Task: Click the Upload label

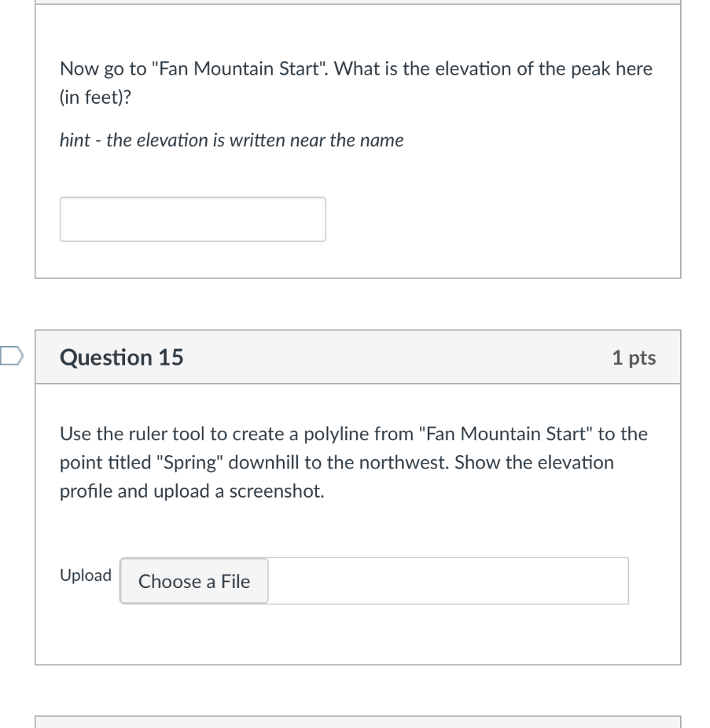Action: pyautogui.click(x=85, y=575)
